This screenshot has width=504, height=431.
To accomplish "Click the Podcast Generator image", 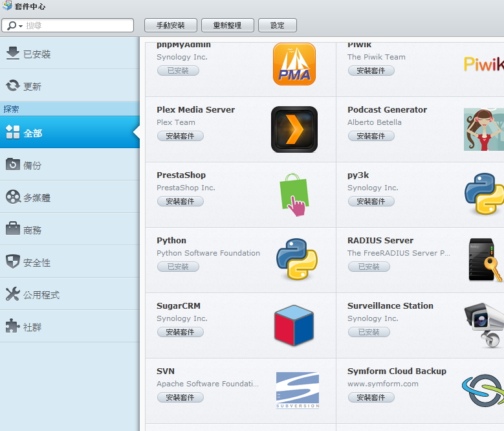I will click(x=484, y=129).
